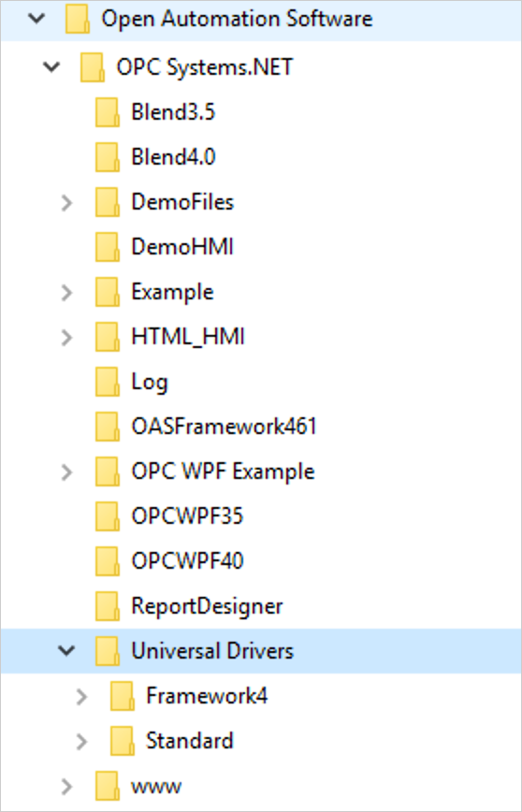The width and height of the screenshot is (522, 812).
Task: Click the Blend4.0 folder icon
Action: pyautogui.click(x=108, y=157)
